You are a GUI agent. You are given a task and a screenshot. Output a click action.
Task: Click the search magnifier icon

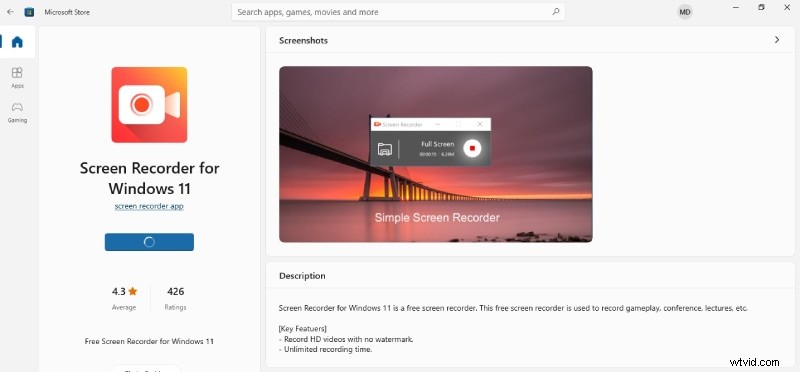tap(556, 12)
